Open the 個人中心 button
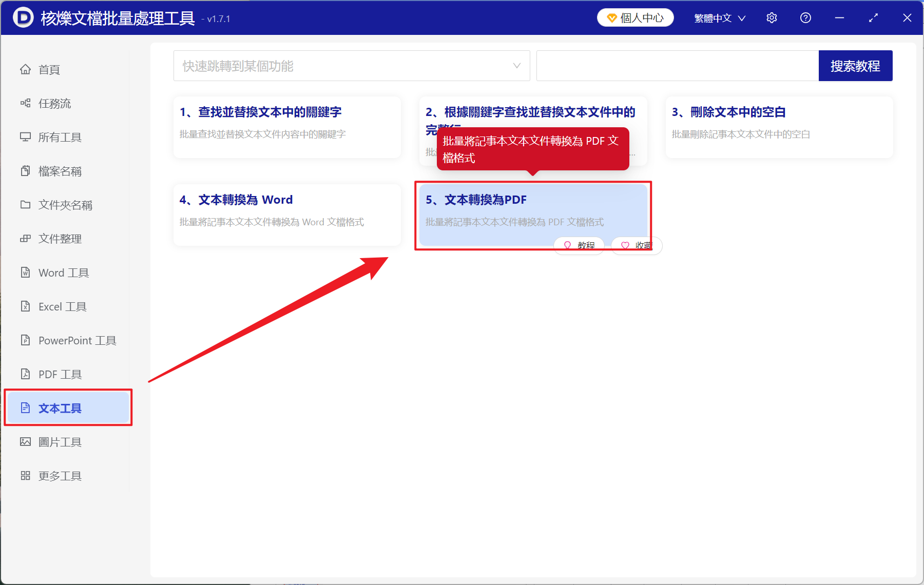Viewport: 924px width, 585px height. pos(636,18)
